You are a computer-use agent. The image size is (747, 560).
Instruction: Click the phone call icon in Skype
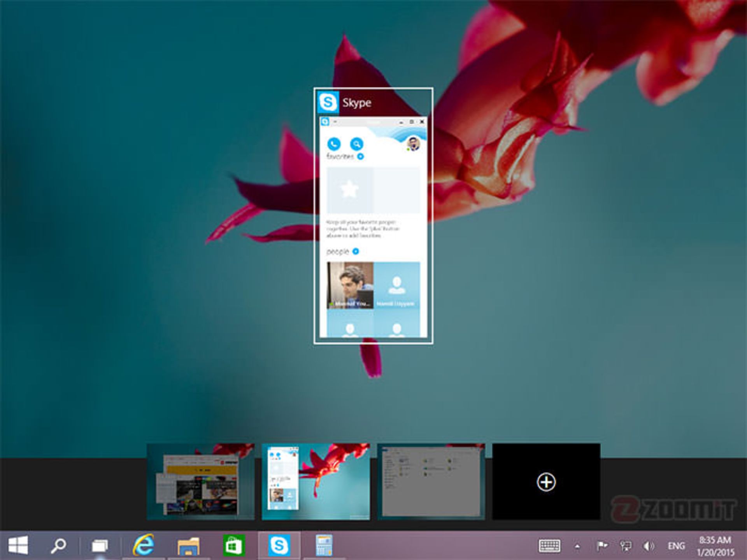333,144
